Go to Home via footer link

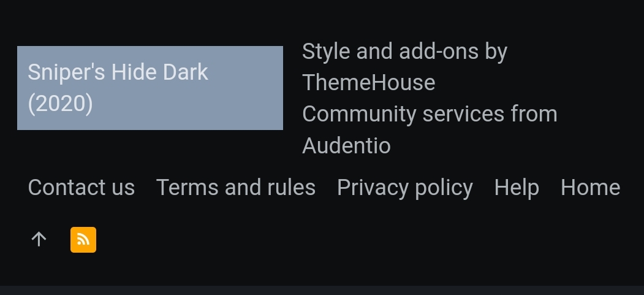(590, 187)
